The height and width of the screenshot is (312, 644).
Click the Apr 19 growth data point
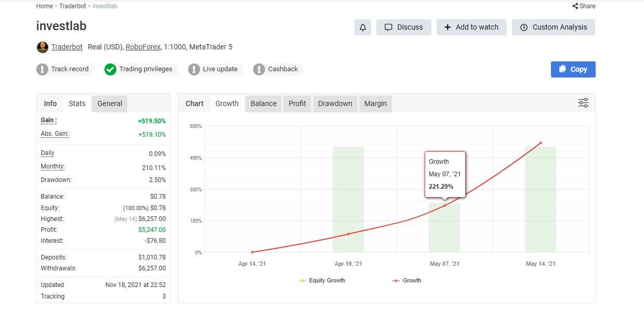click(348, 234)
